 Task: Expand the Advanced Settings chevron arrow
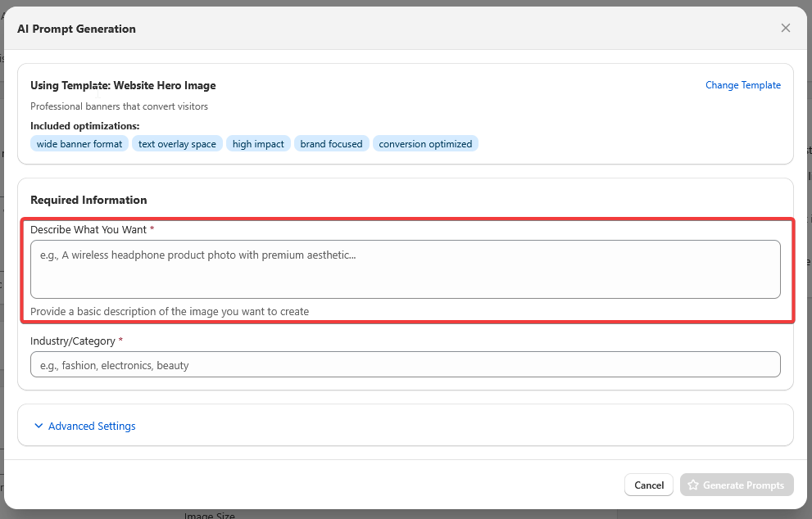click(x=39, y=426)
